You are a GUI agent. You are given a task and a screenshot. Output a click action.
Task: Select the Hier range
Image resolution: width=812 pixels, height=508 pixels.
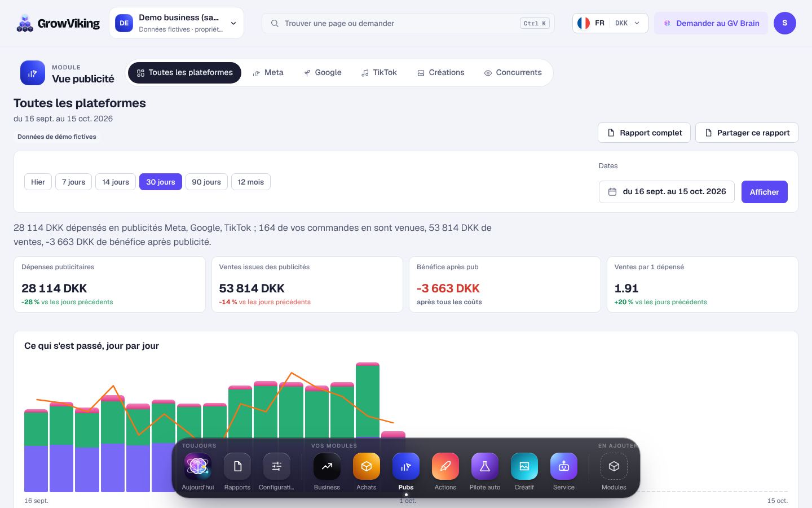(x=38, y=182)
